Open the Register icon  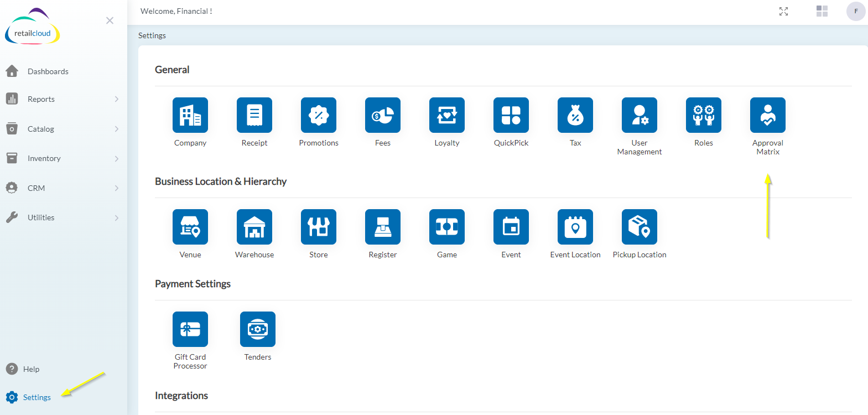point(383,227)
